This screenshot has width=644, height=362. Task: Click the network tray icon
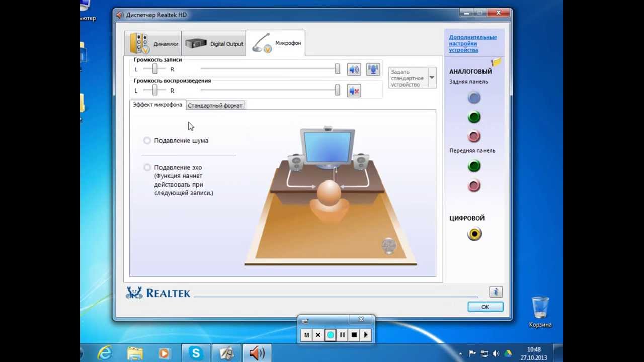point(485,353)
